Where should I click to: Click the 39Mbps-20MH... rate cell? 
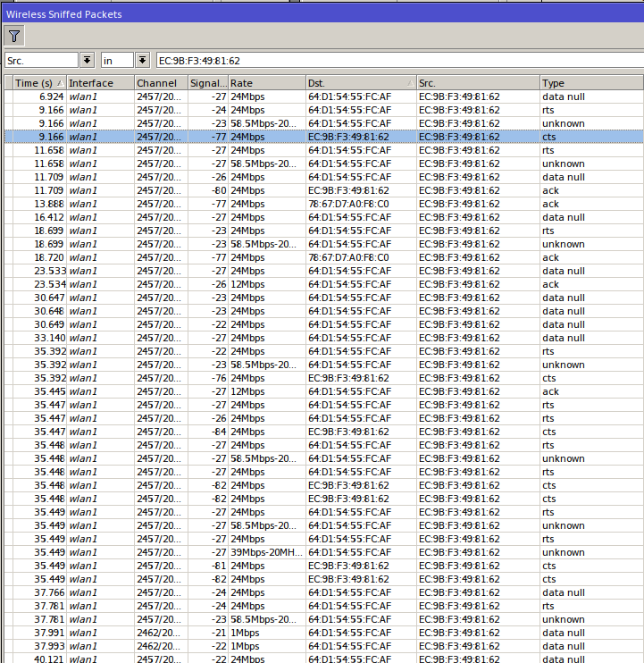pyautogui.click(x=267, y=552)
